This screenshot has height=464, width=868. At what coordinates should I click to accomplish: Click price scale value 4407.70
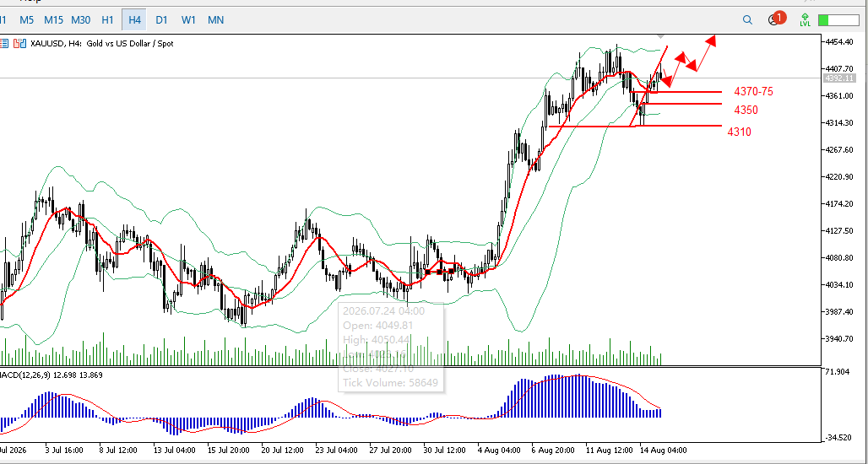(840, 69)
